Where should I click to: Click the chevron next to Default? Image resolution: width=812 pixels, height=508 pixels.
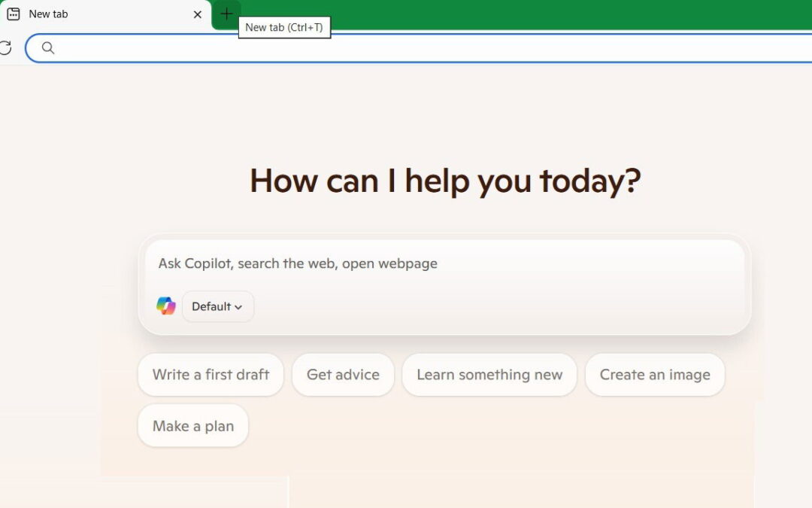click(x=238, y=306)
